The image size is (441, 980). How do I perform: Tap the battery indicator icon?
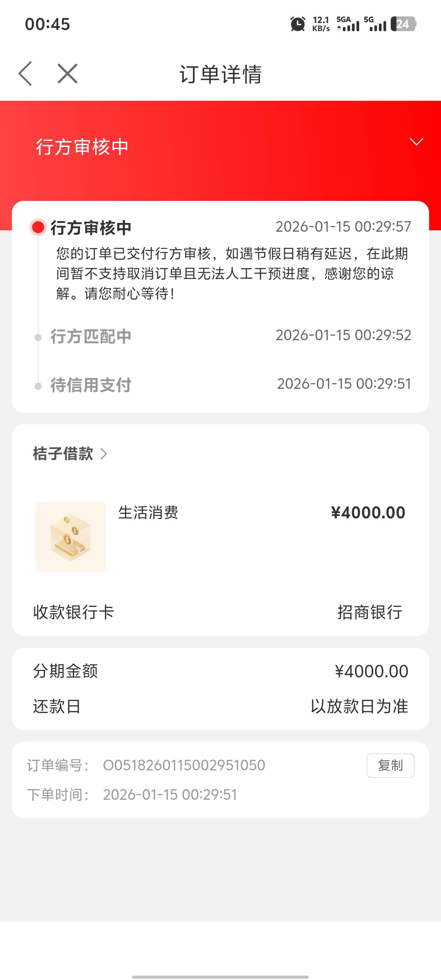point(403,24)
